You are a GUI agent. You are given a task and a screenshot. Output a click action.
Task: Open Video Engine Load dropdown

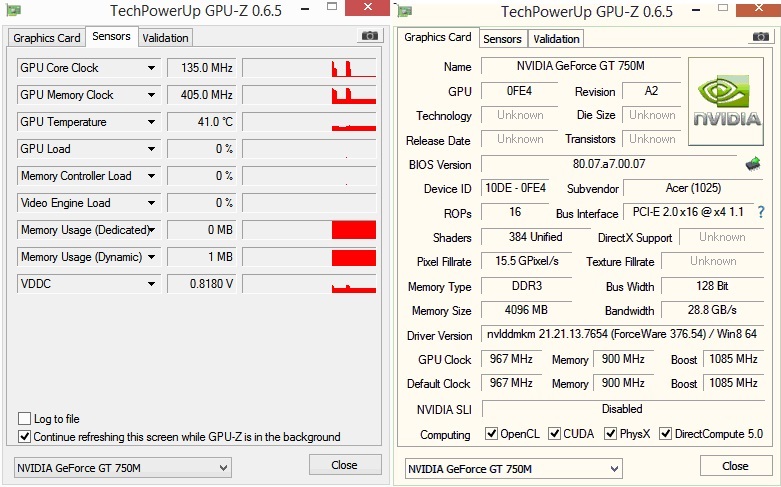coord(151,203)
